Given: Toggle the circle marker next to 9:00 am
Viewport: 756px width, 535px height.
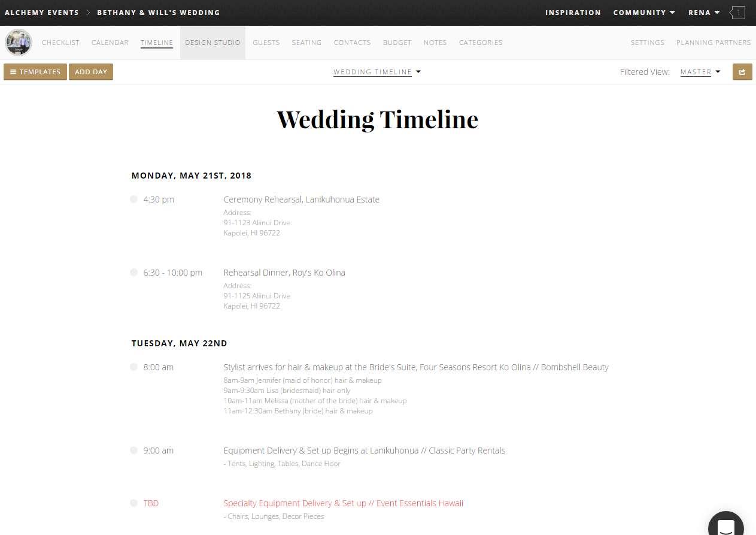Looking at the screenshot, I should [x=133, y=450].
